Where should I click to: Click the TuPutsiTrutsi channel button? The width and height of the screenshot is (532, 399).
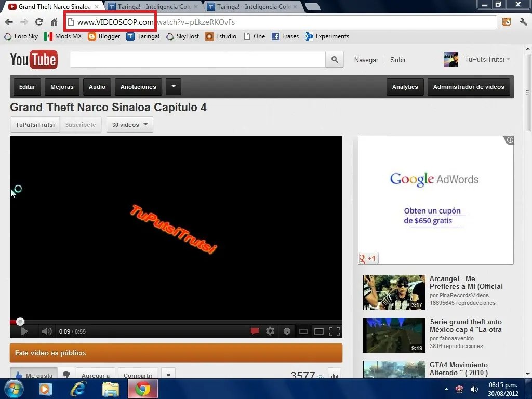[x=35, y=125]
